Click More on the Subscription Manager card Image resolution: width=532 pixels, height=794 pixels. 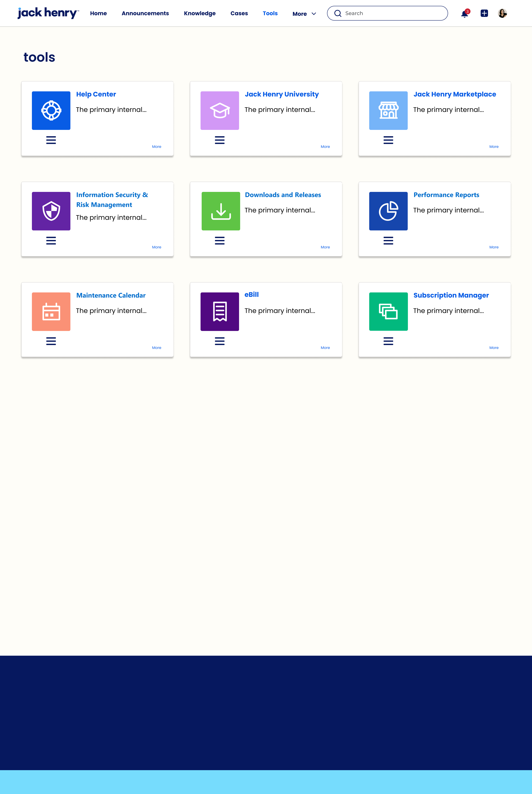[x=494, y=348]
